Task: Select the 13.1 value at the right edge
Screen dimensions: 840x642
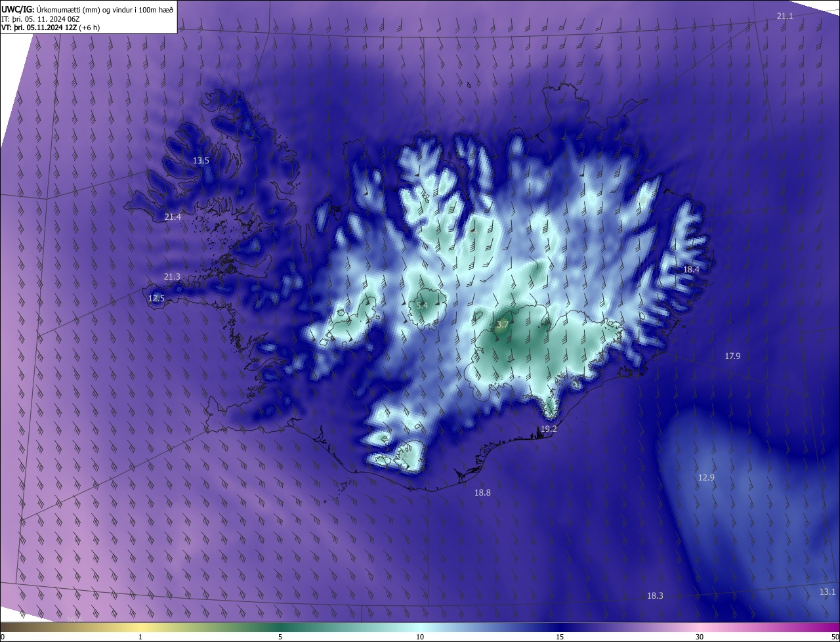Action: (828, 591)
